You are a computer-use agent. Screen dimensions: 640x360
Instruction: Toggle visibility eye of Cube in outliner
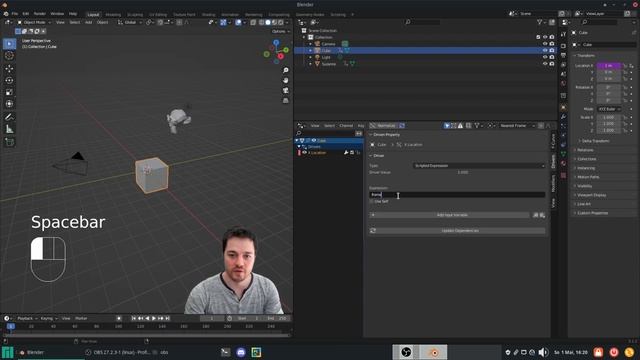[545, 50]
